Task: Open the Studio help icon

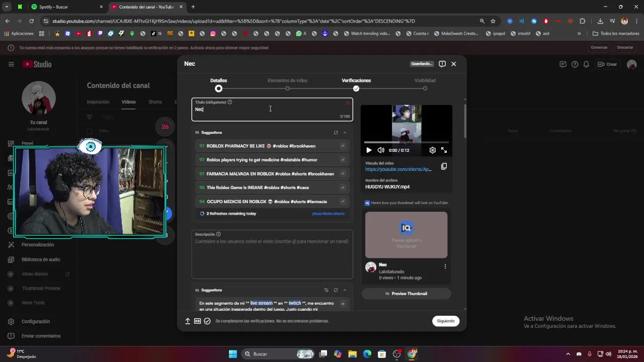Action: click(575, 64)
